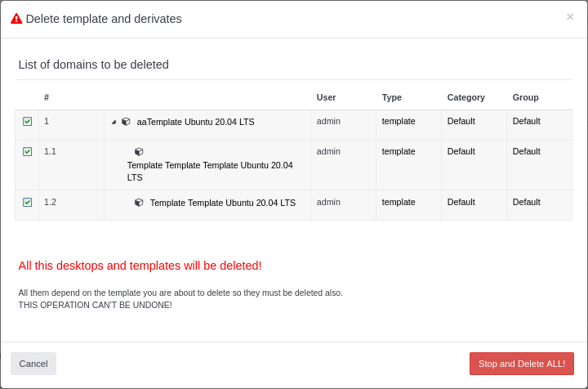
Task: Select the row 1.2 template name
Action: coord(222,203)
